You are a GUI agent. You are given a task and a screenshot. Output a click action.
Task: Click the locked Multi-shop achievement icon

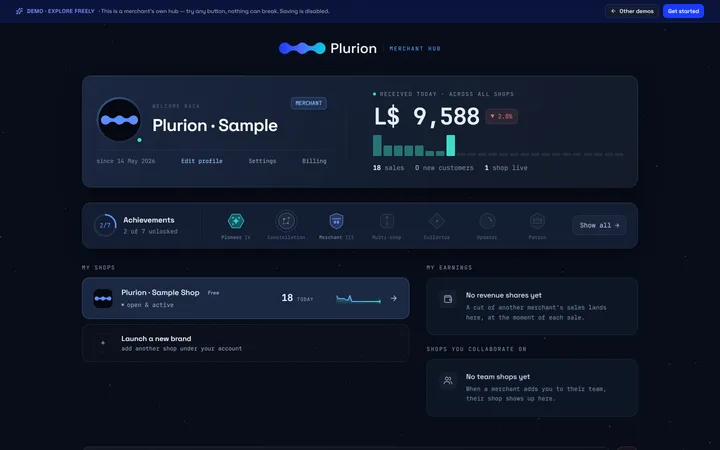(x=387, y=221)
